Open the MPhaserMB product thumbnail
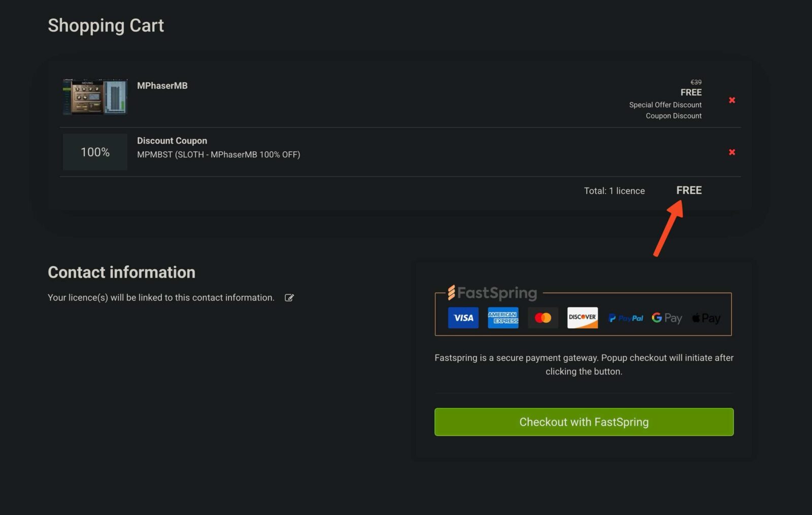The image size is (812, 515). pos(95,96)
